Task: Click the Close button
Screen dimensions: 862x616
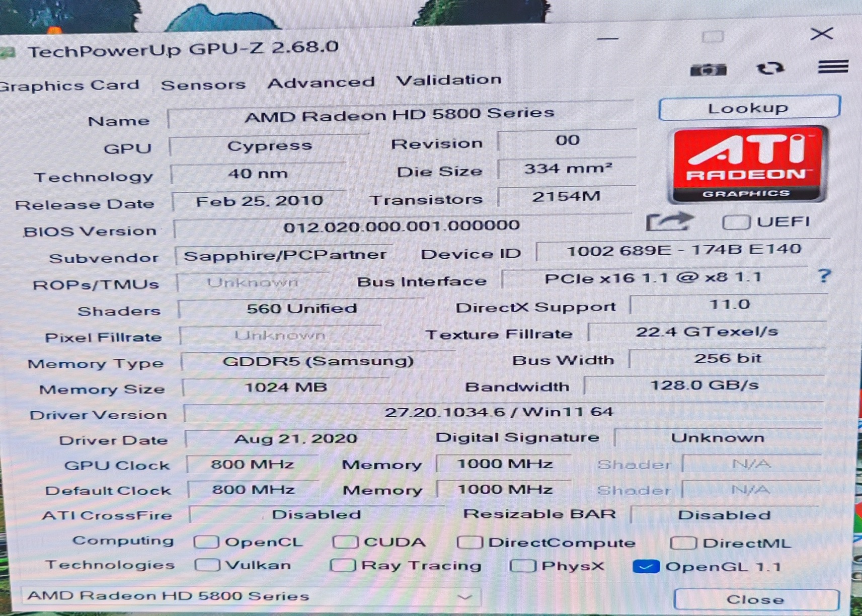Action: coord(756,599)
